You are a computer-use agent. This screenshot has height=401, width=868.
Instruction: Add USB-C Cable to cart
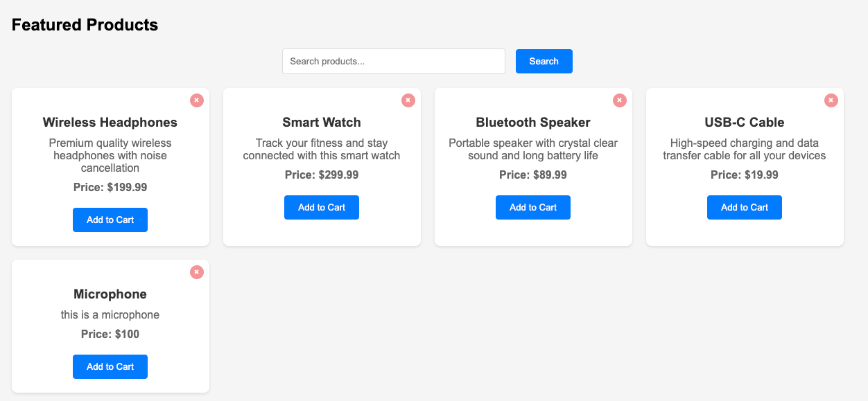pyautogui.click(x=744, y=207)
